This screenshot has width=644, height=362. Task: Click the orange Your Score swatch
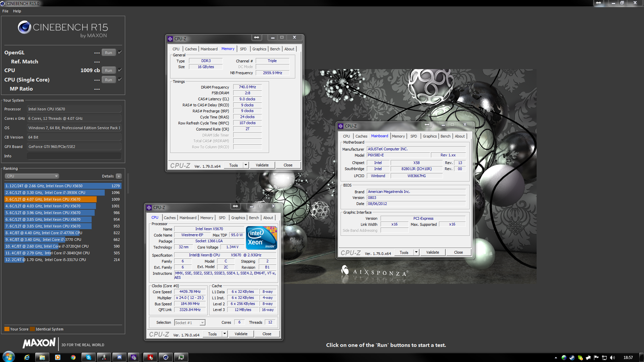(x=7, y=329)
